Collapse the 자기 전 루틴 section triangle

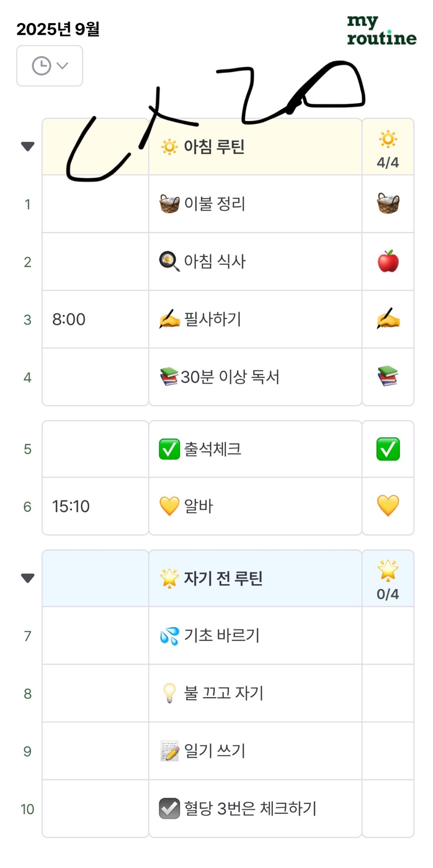[28, 578]
